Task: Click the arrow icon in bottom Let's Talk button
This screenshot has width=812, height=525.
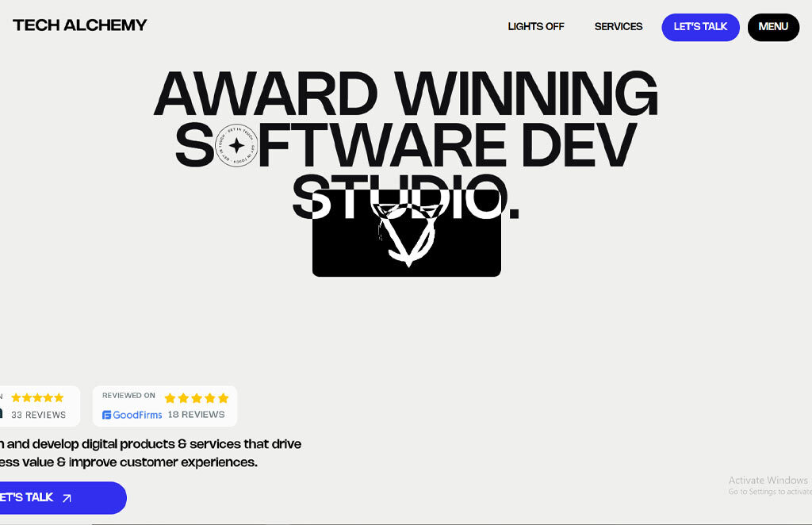Action: pyautogui.click(x=67, y=498)
